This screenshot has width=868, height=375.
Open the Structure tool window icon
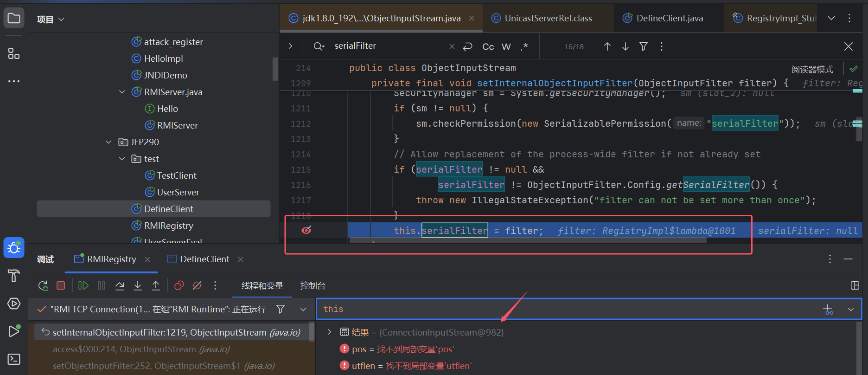[14, 53]
